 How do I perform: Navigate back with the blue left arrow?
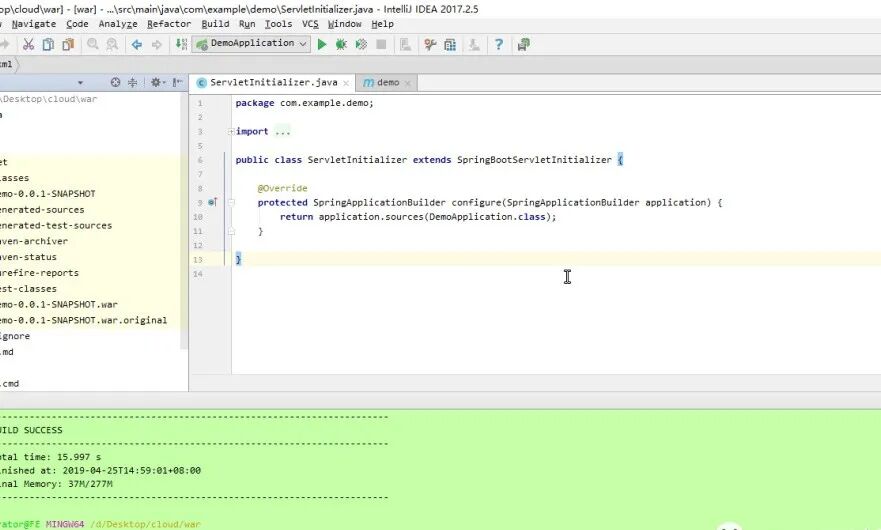(137, 44)
